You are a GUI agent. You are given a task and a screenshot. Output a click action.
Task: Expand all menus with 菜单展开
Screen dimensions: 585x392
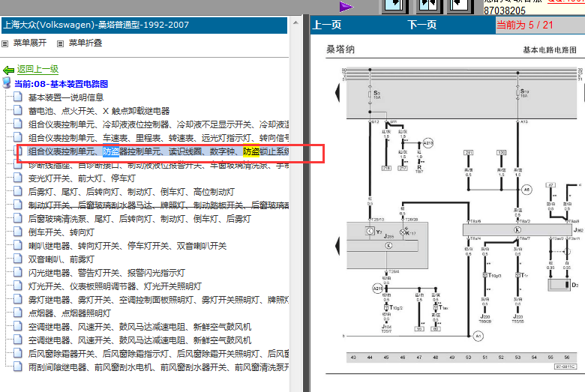tap(30, 43)
